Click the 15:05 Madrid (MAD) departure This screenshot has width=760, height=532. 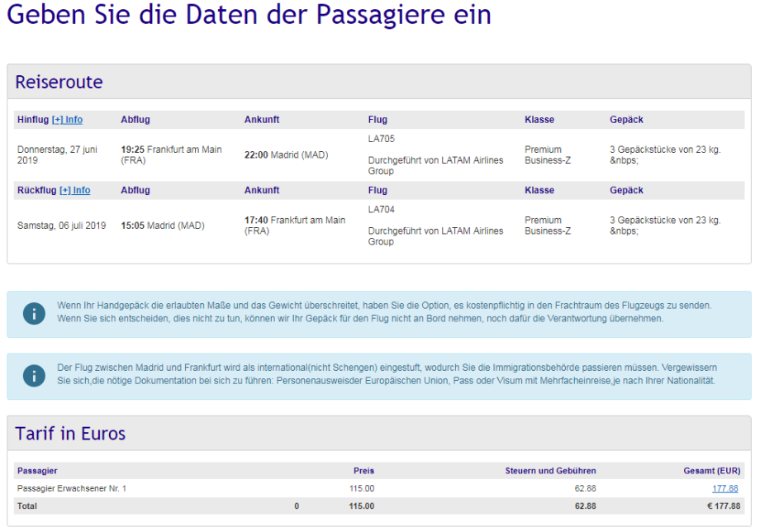163,226
